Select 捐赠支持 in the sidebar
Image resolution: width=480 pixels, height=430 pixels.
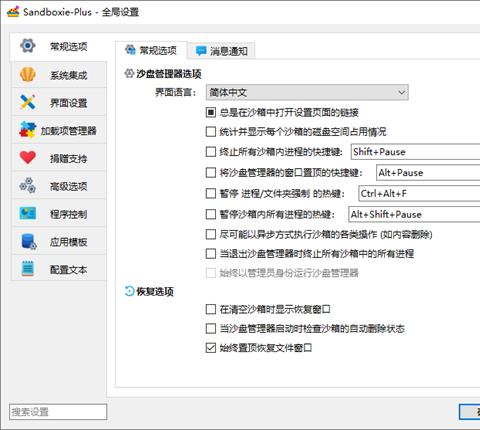pyautogui.click(x=59, y=158)
